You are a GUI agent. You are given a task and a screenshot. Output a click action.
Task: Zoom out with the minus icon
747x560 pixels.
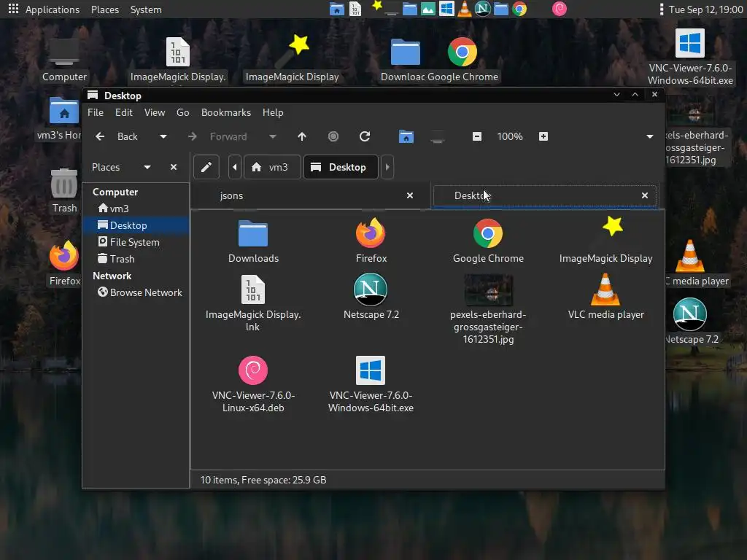(477, 136)
